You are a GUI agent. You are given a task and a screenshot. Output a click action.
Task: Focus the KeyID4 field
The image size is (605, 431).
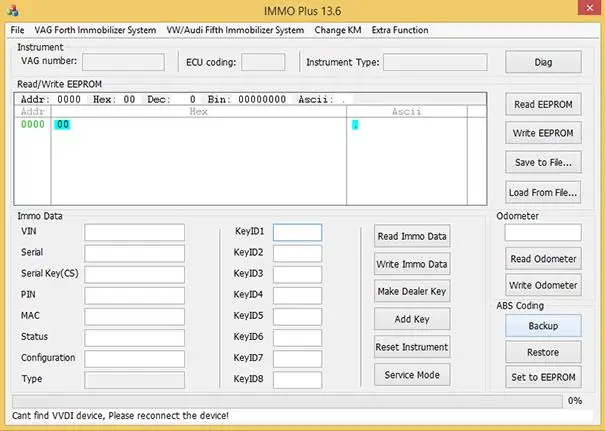[x=297, y=296]
